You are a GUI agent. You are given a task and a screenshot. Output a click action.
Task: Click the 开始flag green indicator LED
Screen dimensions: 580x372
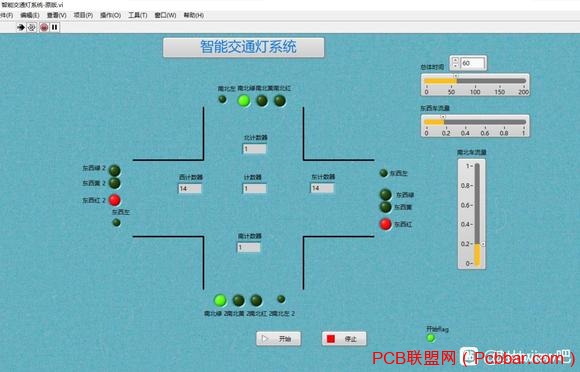[x=430, y=338]
